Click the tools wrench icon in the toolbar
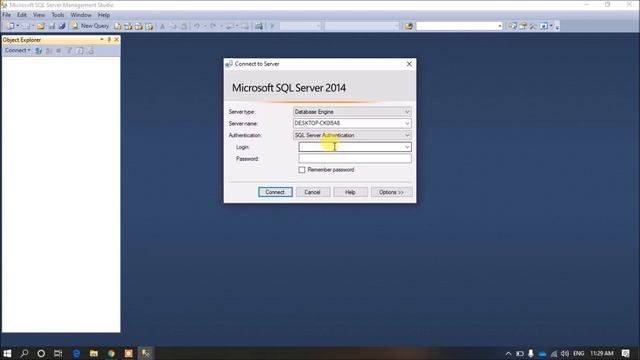The image size is (640, 360). point(533,26)
